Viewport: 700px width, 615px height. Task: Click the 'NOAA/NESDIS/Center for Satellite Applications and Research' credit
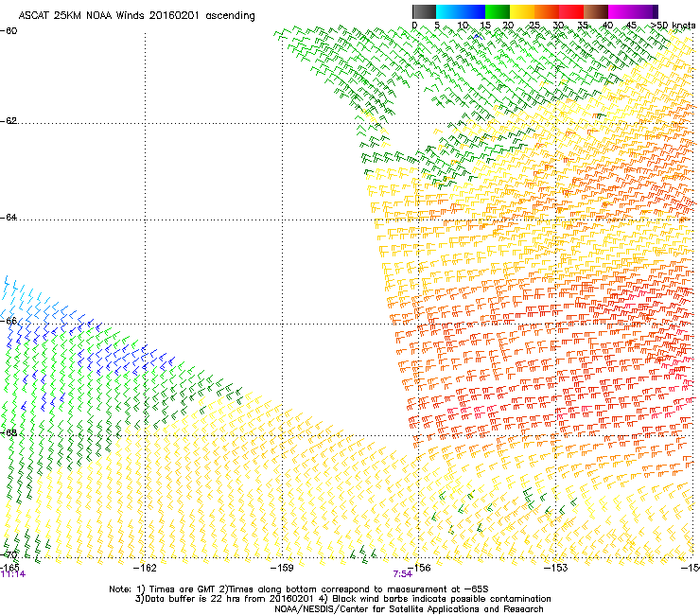(409, 609)
